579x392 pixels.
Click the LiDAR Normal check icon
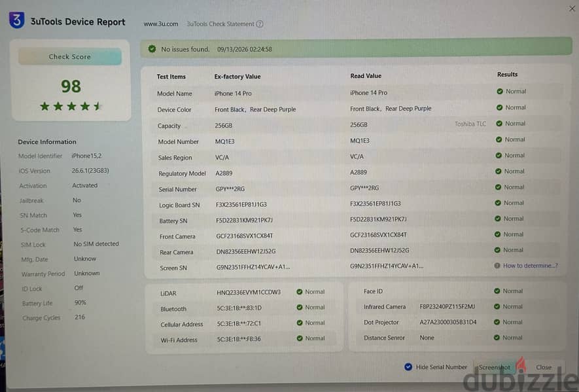click(300, 291)
